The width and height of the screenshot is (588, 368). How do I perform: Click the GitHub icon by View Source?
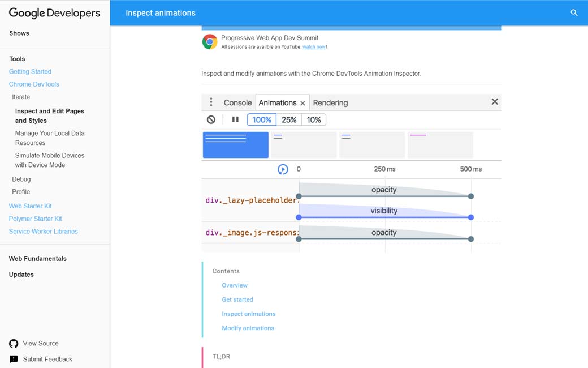pyautogui.click(x=14, y=344)
